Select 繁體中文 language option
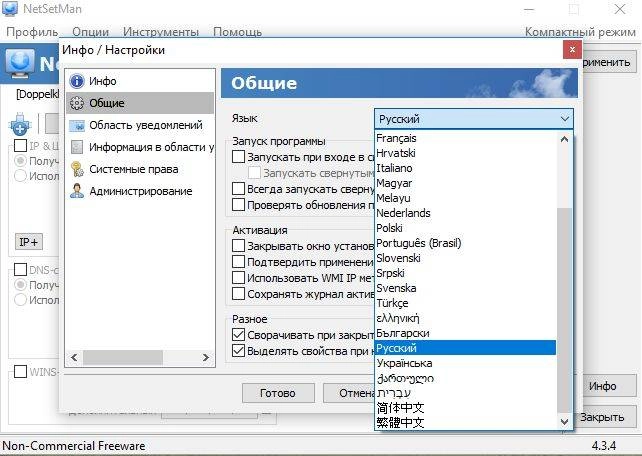The height and width of the screenshot is (456, 642). coord(466,422)
